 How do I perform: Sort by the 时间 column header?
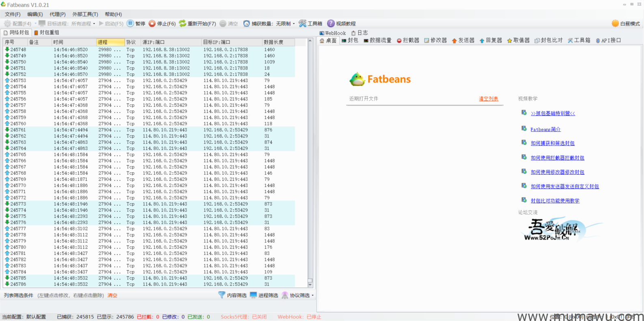(74, 42)
